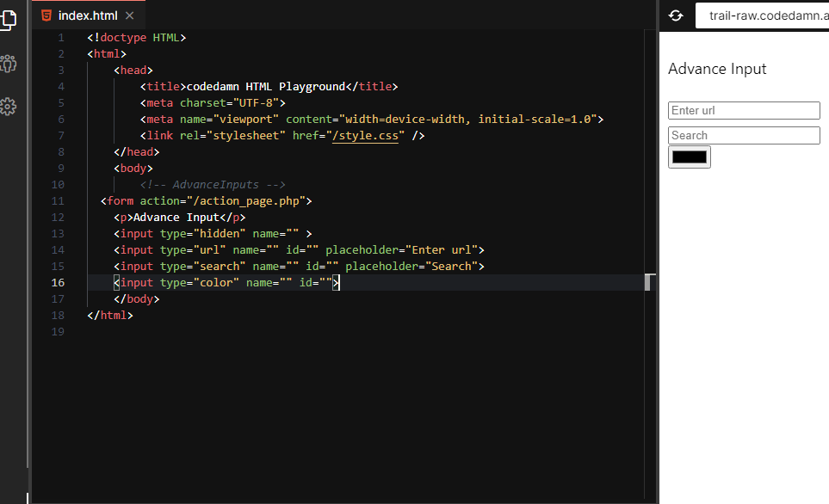Follow the /style.css link in code

click(x=366, y=136)
